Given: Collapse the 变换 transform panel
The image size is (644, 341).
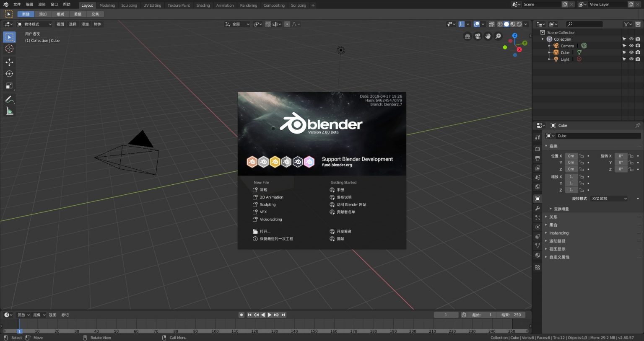Looking at the screenshot, I should [553, 146].
